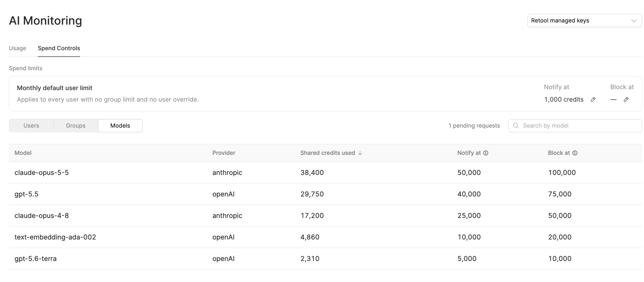Click the 75,000 Block at value

[560, 194]
